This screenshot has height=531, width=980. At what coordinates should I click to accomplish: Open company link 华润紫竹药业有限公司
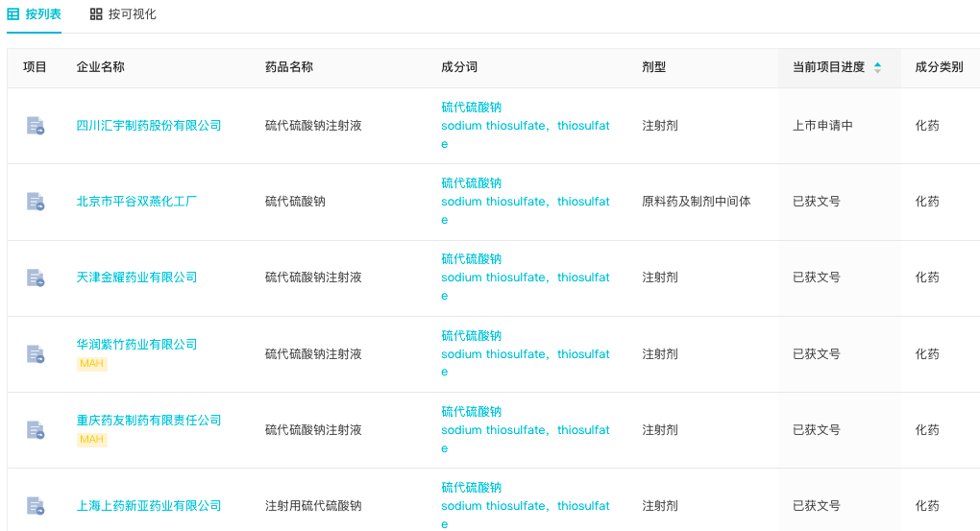click(136, 344)
